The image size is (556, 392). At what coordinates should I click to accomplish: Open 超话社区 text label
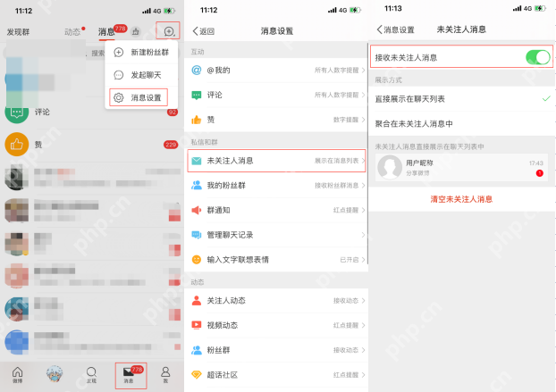223,375
